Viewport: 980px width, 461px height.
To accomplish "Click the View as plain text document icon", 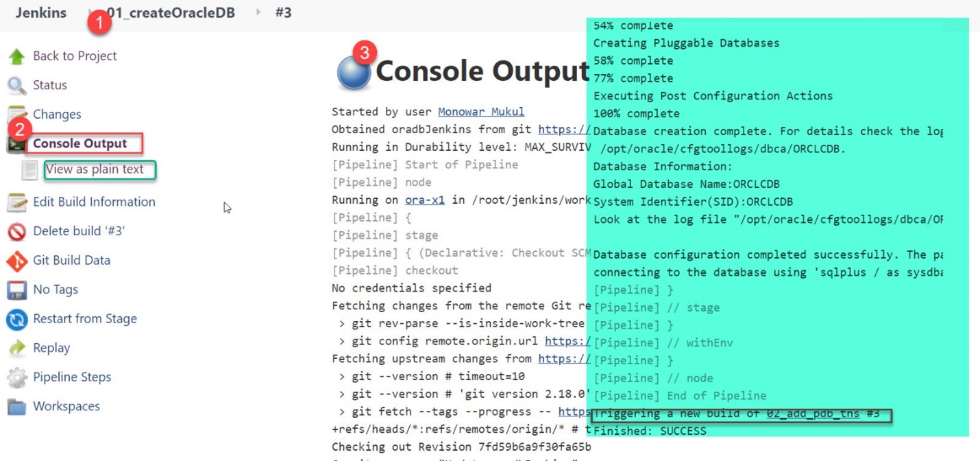I will tap(29, 169).
